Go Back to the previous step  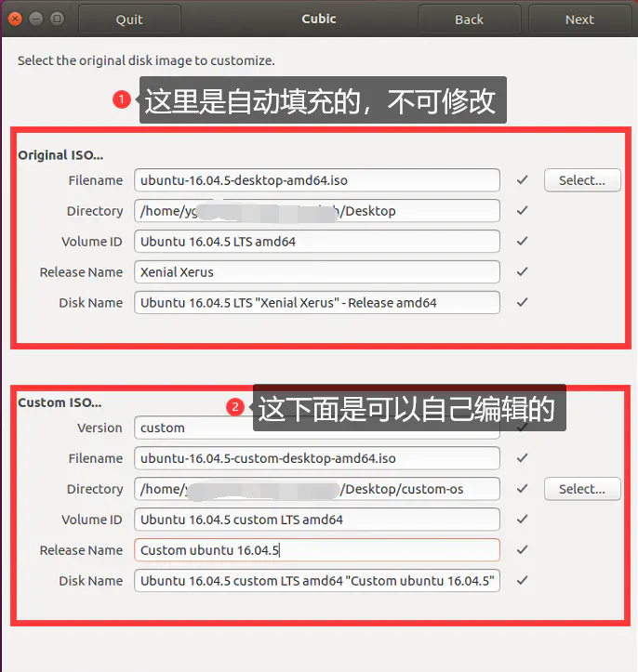click(469, 20)
